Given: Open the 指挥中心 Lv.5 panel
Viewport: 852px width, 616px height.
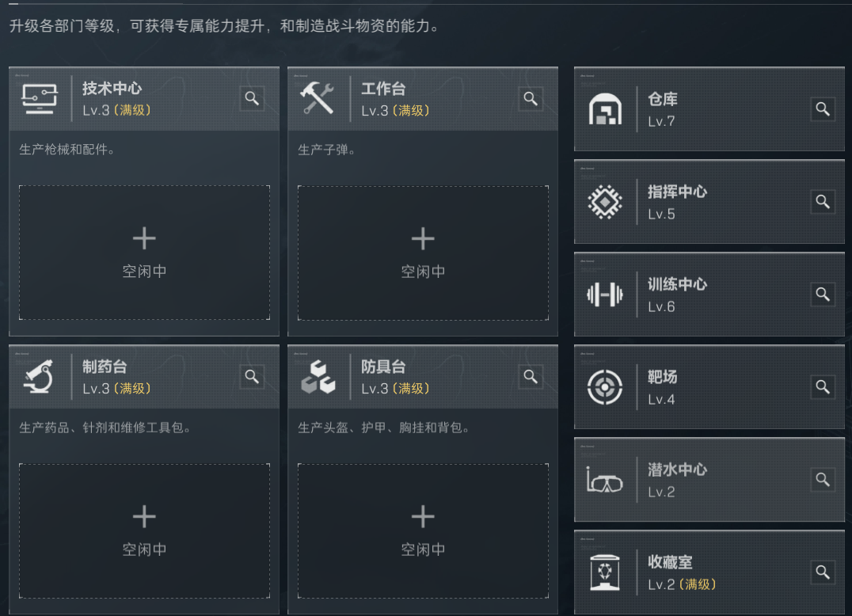Looking at the screenshot, I should [x=709, y=201].
